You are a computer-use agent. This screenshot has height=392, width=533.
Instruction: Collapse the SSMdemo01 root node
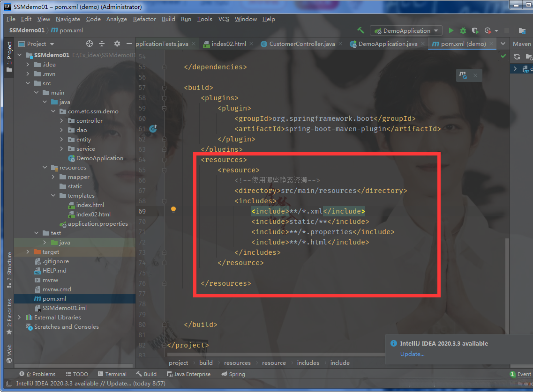[19, 55]
